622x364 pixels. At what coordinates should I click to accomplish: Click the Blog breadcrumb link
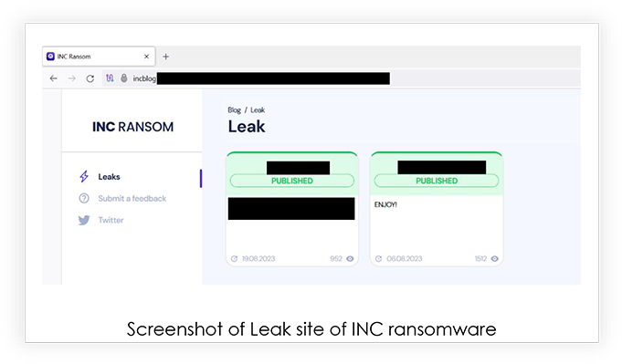(234, 110)
